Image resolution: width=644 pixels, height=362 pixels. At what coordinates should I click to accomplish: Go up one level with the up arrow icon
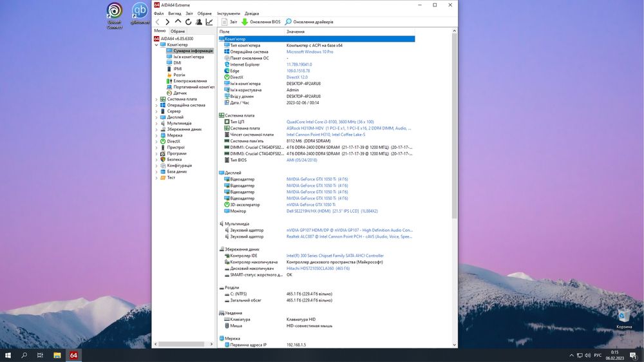178,21
